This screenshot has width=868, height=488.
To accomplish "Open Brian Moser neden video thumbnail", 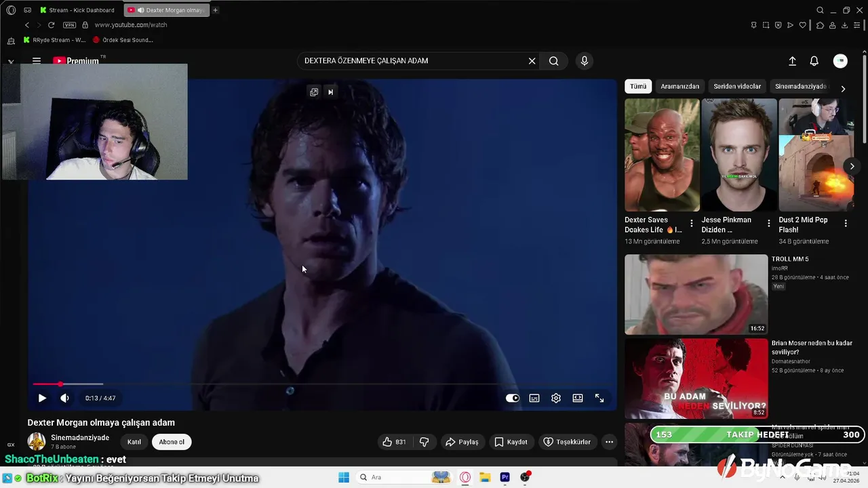I will tap(696, 378).
